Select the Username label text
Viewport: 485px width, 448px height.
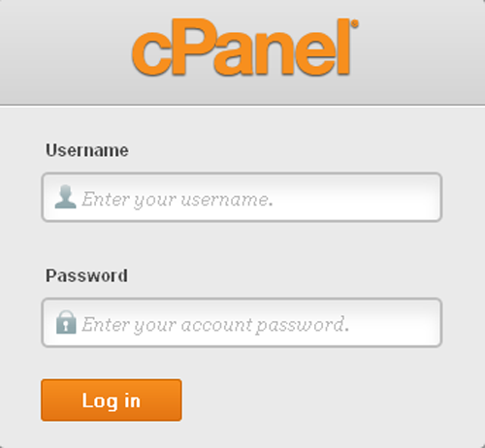click(87, 150)
